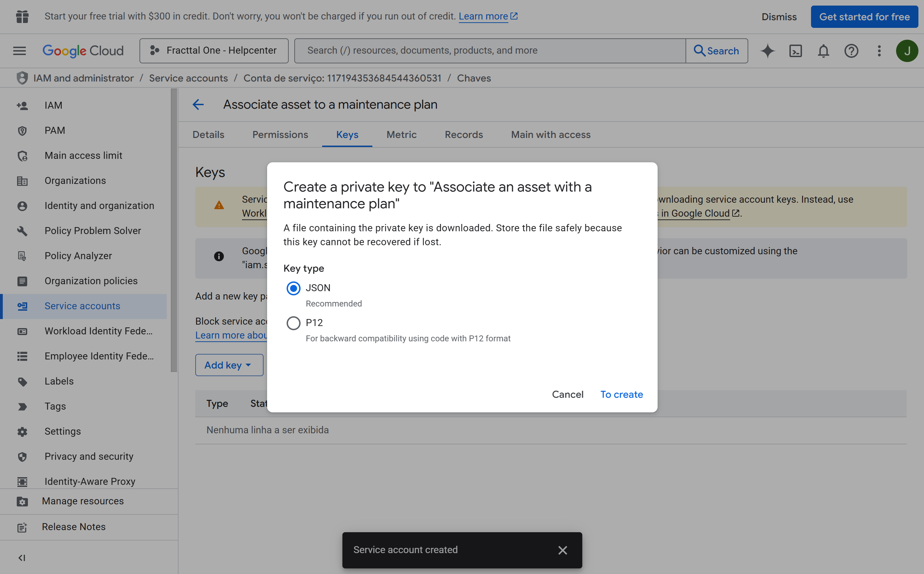The image size is (924, 574).
Task: Open Policy Analyzer in sidebar
Action: 78,256
